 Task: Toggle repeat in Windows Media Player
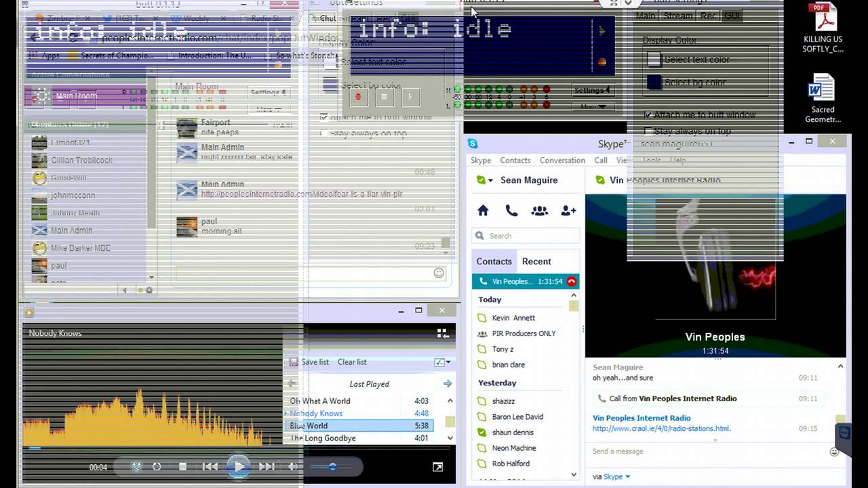click(x=157, y=466)
